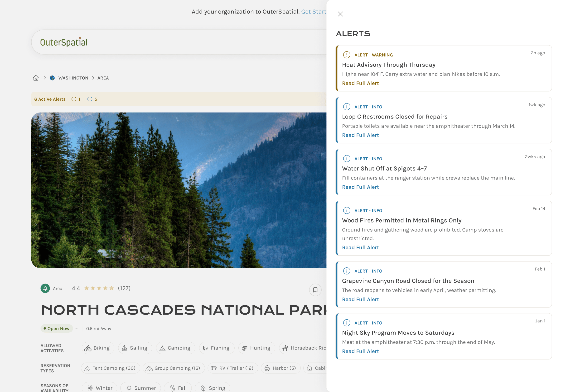
Task: Click the fishing icon in Fishing chip
Action: click(205, 348)
